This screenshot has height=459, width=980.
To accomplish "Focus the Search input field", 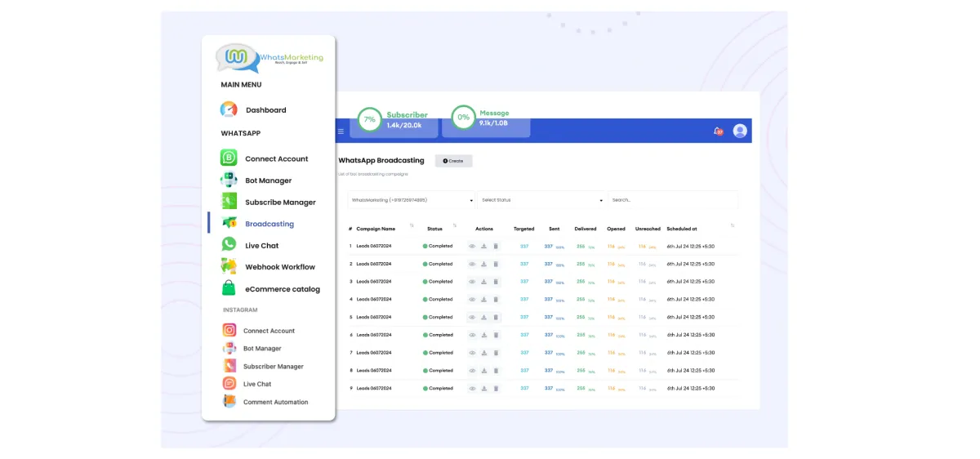I will tap(672, 200).
